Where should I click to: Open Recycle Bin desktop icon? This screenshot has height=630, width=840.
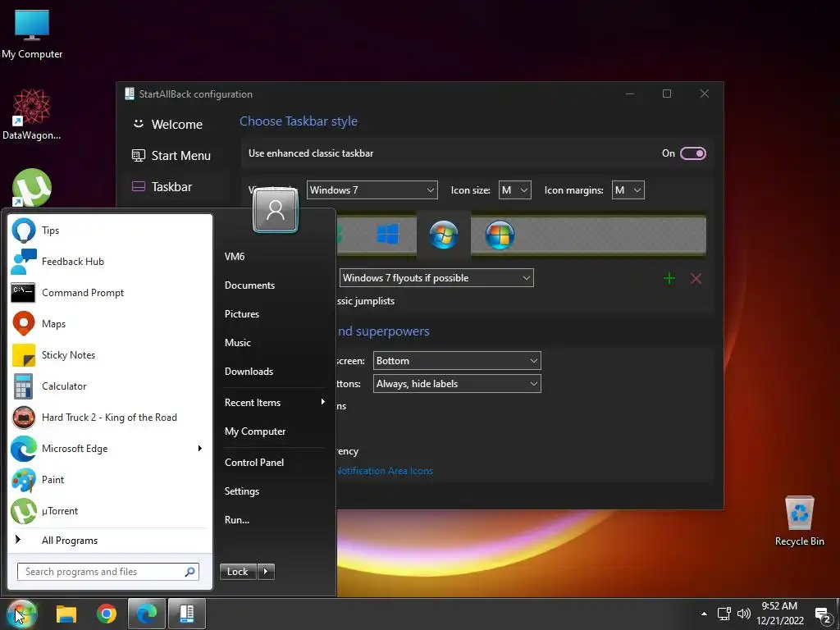click(799, 521)
